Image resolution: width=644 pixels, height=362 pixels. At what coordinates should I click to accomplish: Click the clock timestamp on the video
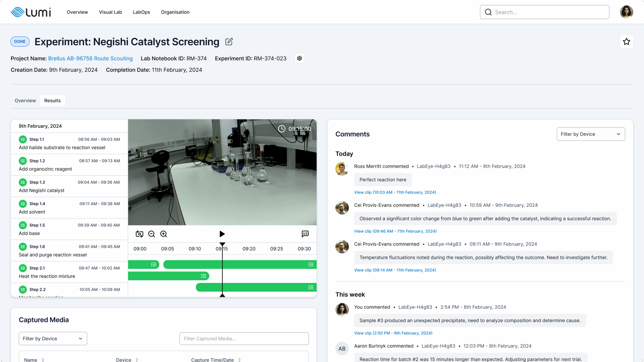[x=295, y=129]
